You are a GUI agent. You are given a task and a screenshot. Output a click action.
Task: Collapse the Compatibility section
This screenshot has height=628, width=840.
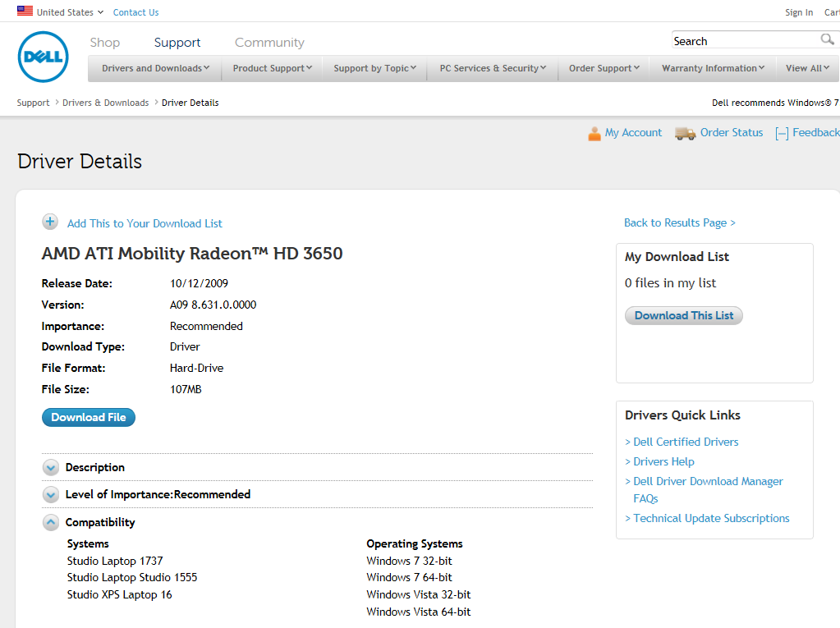click(x=51, y=522)
